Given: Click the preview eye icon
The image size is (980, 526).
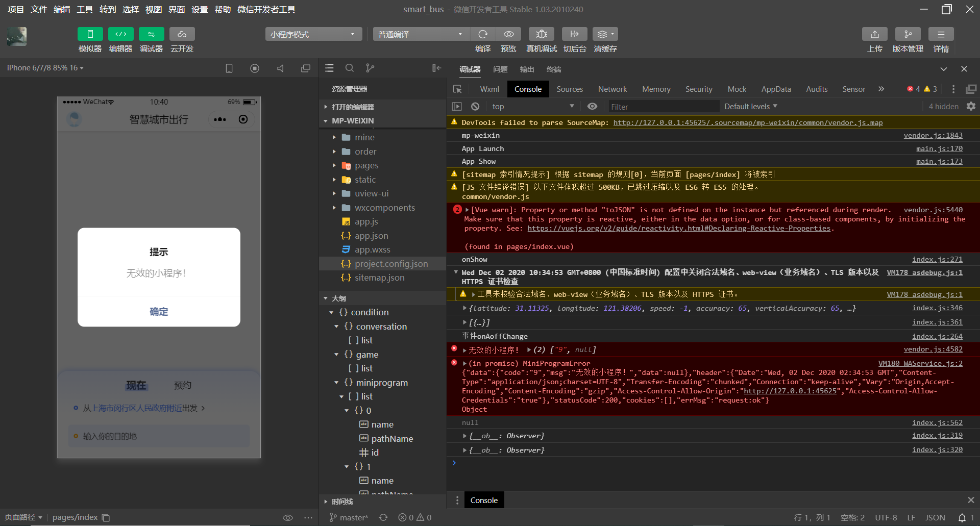Looking at the screenshot, I should pyautogui.click(x=508, y=34).
